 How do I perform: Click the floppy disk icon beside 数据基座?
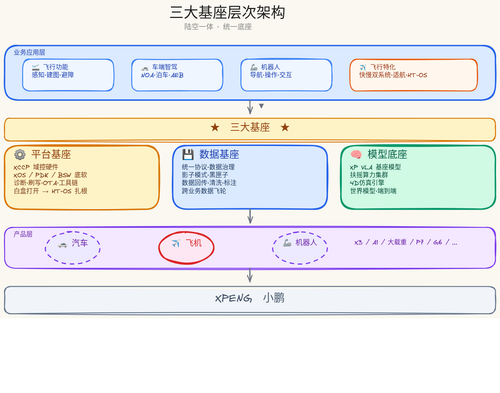[x=188, y=154]
